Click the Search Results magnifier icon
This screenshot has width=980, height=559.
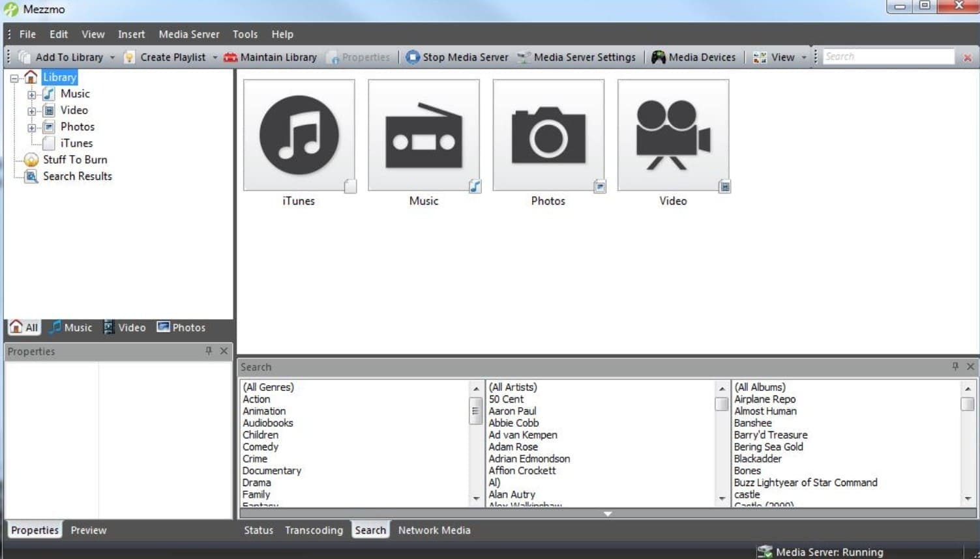[x=31, y=177]
